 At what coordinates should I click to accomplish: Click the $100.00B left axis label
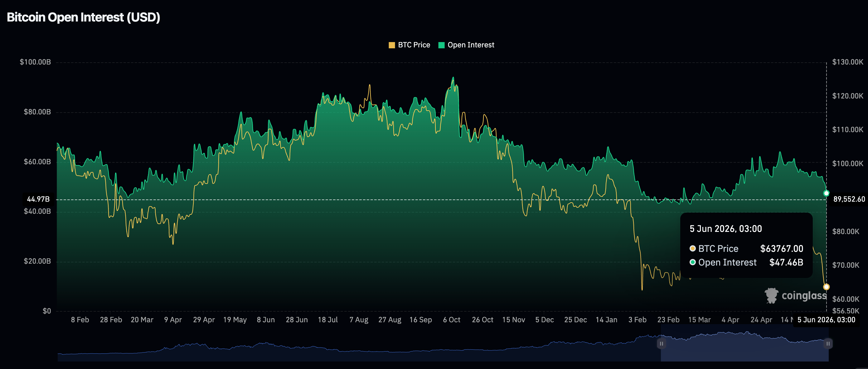click(35, 62)
